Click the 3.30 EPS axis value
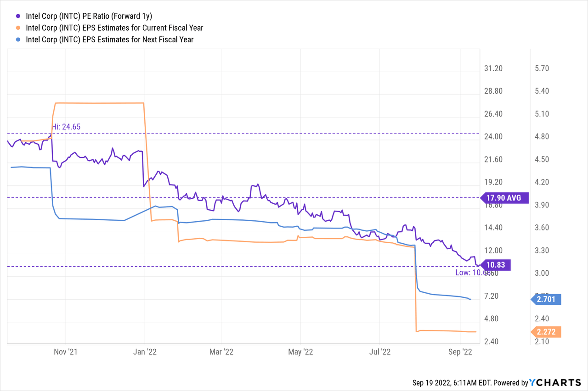 coord(543,251)
